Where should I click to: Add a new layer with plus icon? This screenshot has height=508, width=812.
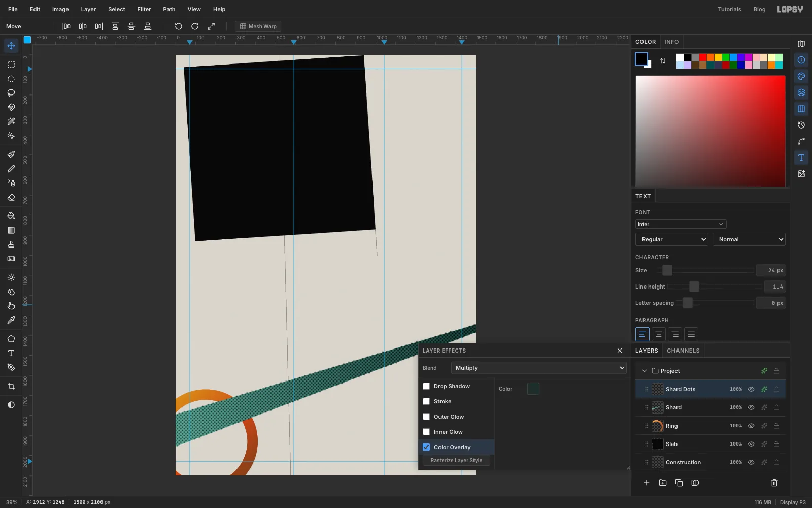[647, 483]
